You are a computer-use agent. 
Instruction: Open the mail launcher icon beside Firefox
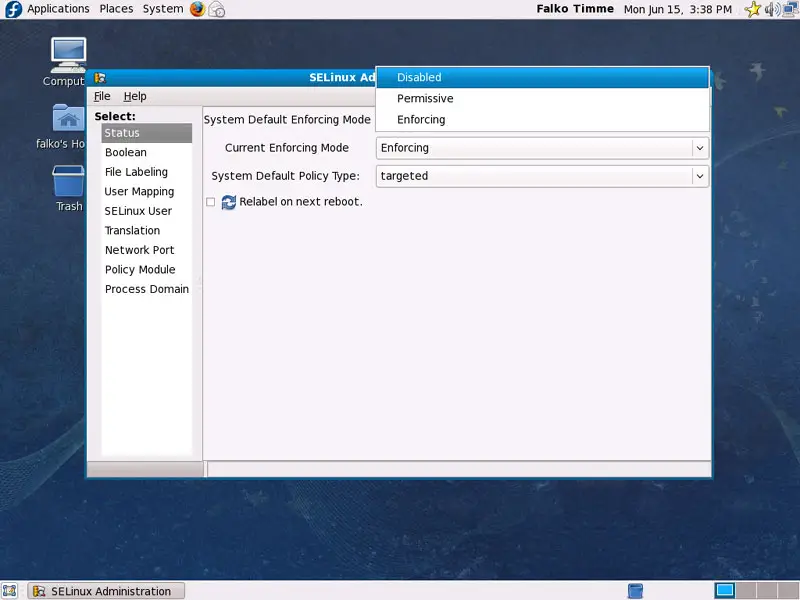click(217, 9)
